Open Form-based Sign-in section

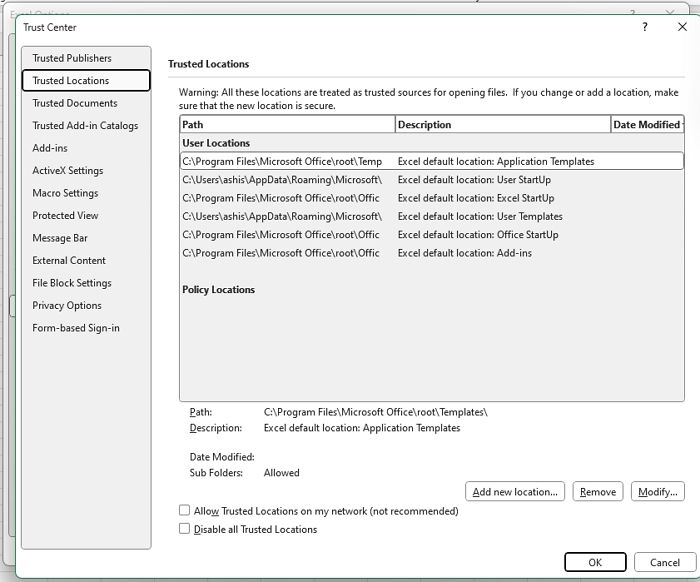(86, 328)
